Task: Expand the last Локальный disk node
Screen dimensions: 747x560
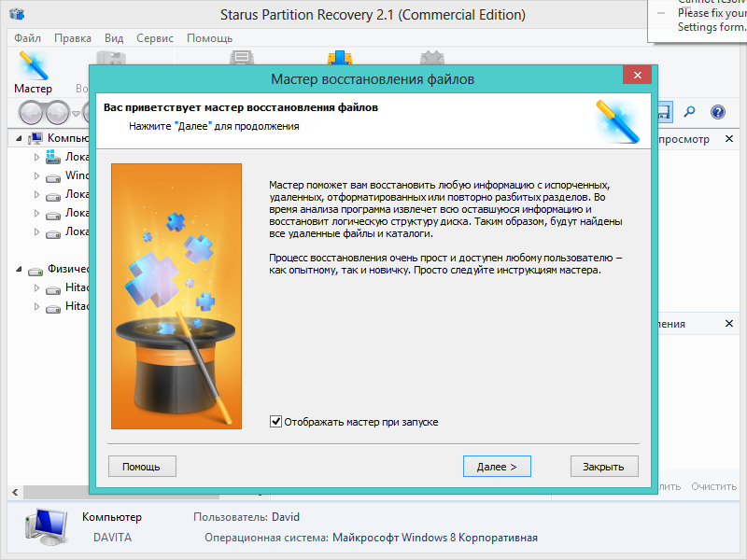Action: click(36, 231)
